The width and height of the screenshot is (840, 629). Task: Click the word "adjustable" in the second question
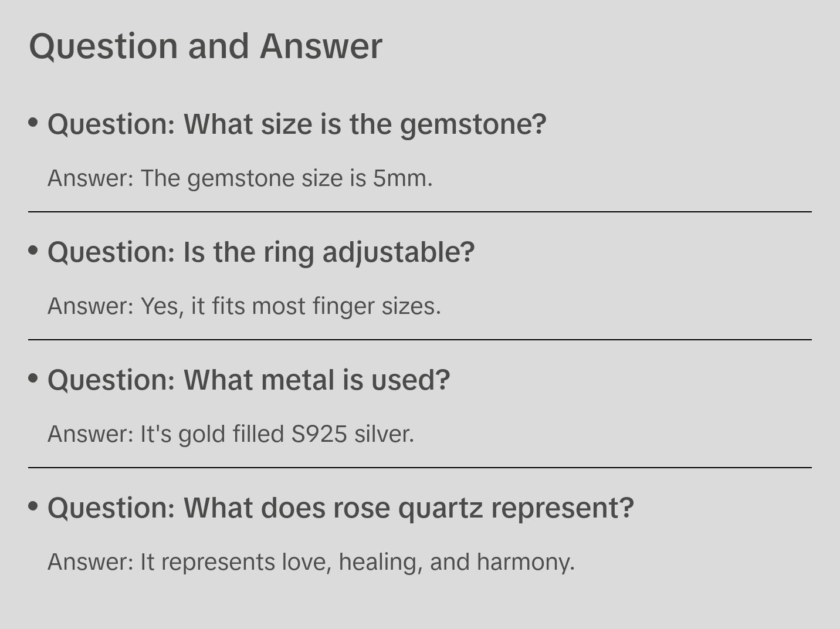397,252
